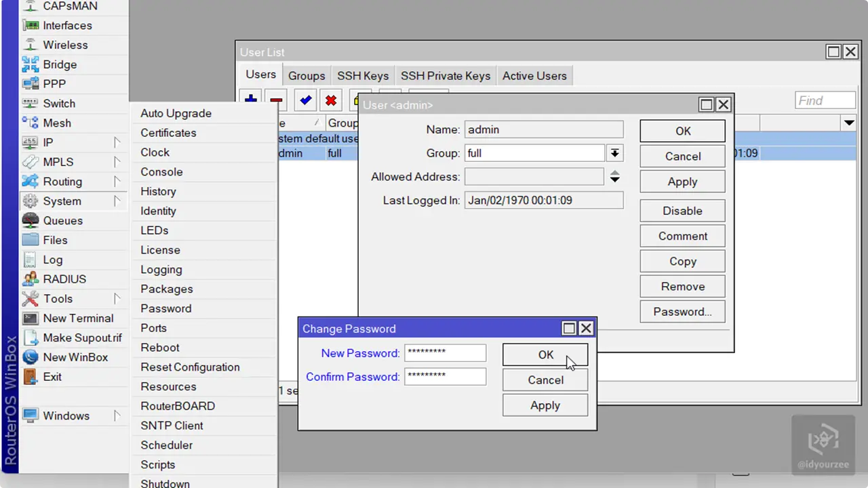Open the Group dropdown in User dialog
Viewport: 868px width, 488px height.
tap(614, 153)
